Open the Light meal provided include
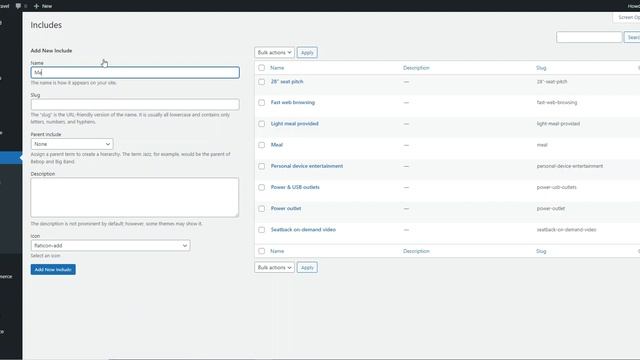The height and width of the screenshot is (360, 640). point(294,124)
